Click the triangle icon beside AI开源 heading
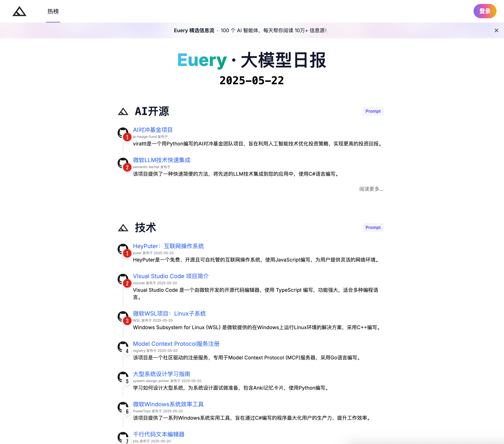 [123, 111]
